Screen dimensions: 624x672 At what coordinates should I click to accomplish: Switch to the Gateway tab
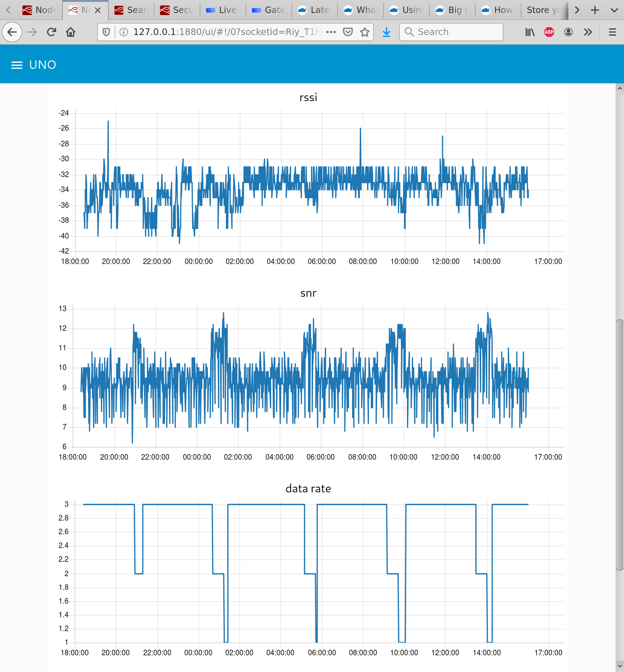[269, 10]
